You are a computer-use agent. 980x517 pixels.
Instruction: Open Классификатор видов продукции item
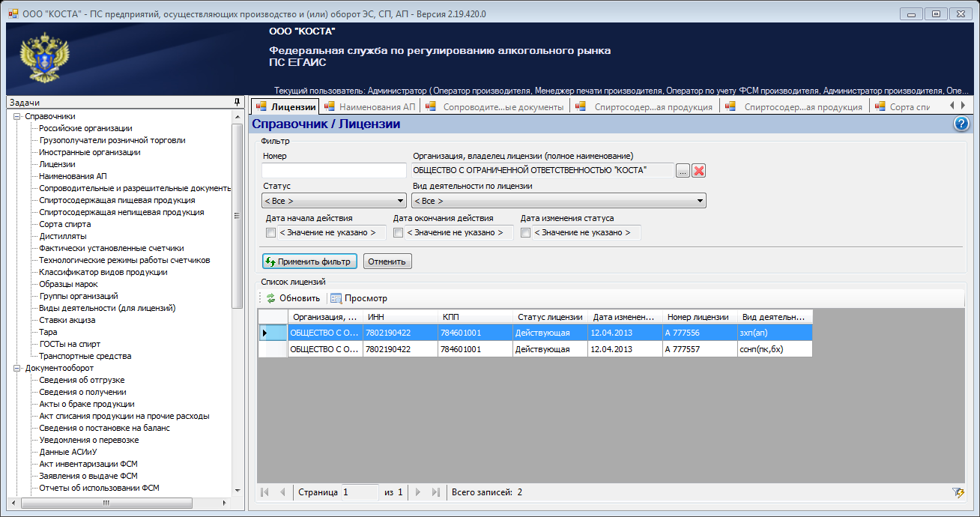[103, 272]
